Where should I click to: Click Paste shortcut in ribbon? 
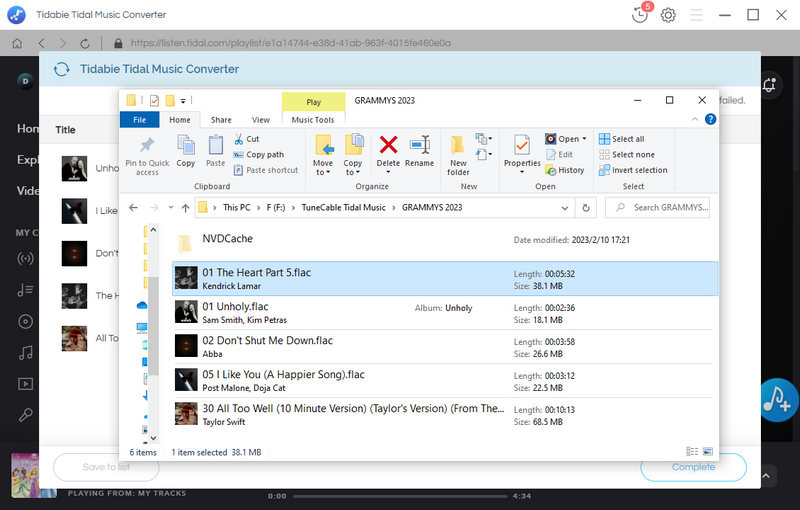265,170
